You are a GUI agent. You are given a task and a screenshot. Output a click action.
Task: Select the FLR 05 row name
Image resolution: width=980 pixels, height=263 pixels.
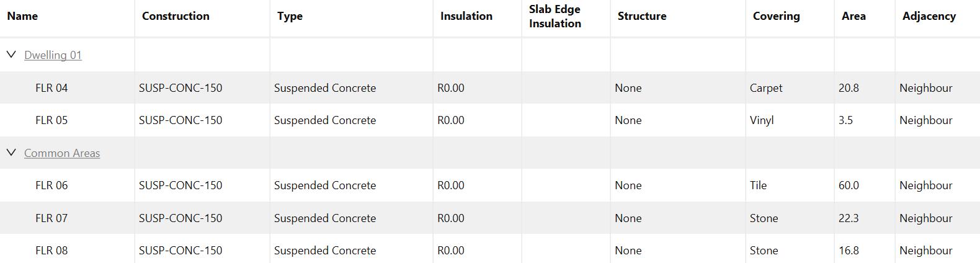(x=51, y=120)
